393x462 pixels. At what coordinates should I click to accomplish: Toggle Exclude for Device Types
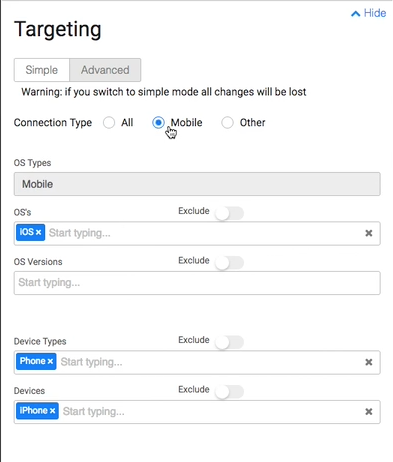(229, 342)
